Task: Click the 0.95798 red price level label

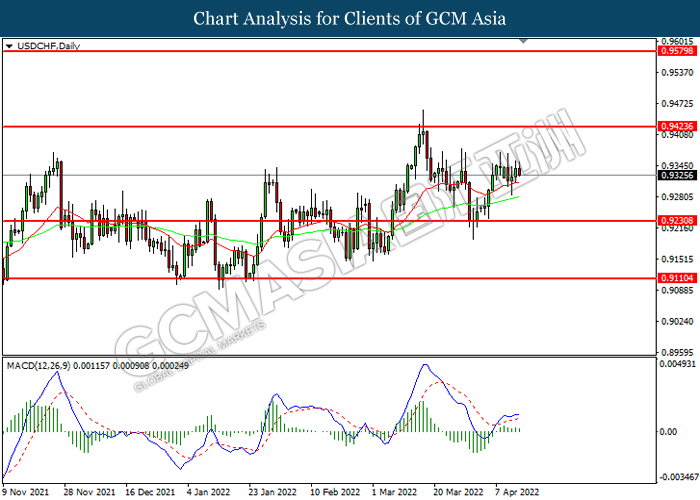Action: [x=677, y=51]
